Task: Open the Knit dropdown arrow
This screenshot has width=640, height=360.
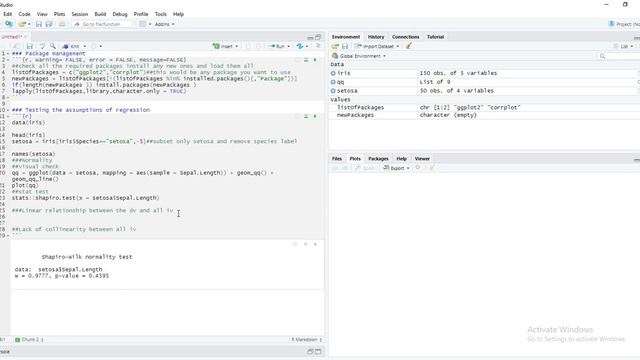Action: [x=85, y=47]
